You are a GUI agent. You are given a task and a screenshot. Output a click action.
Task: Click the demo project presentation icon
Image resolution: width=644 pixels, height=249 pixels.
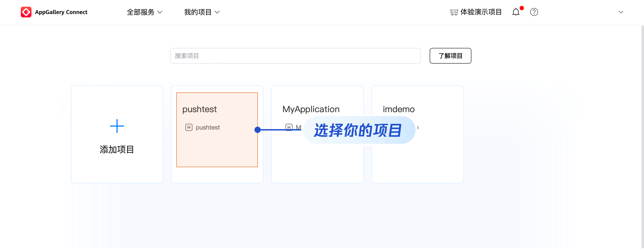point(454,12)
